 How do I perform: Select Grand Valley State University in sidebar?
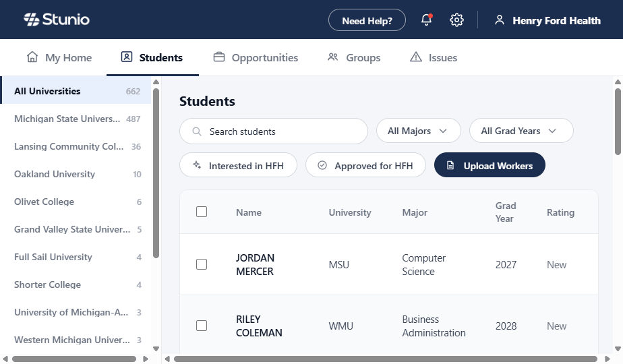pyautogui.click(x=76, y=229)
